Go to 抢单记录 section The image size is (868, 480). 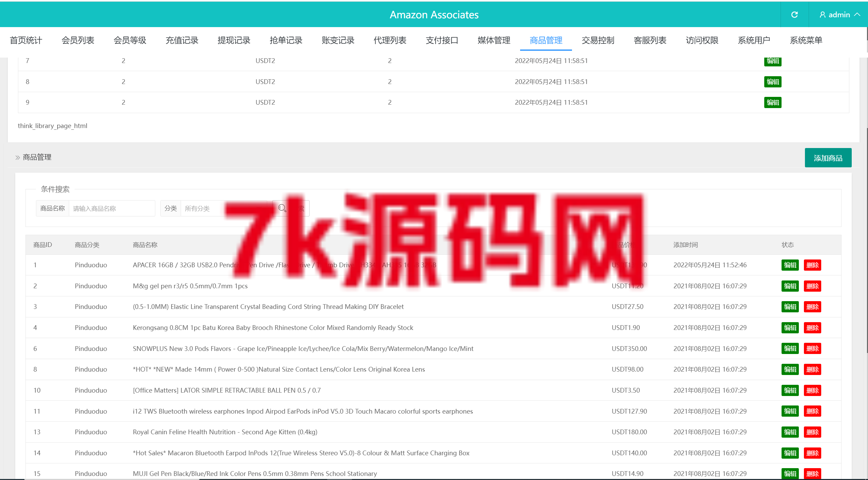click(x=286, y=40)
